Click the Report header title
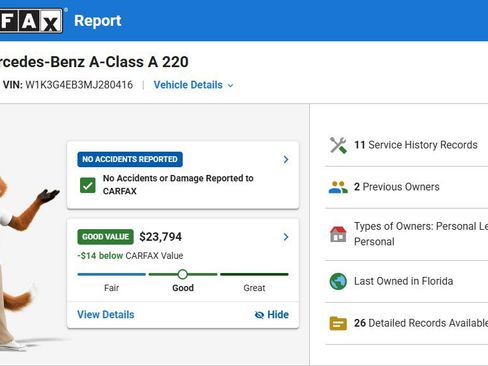Screen dimensions: 488x366 pyautogui.click(x=98, y=21)
